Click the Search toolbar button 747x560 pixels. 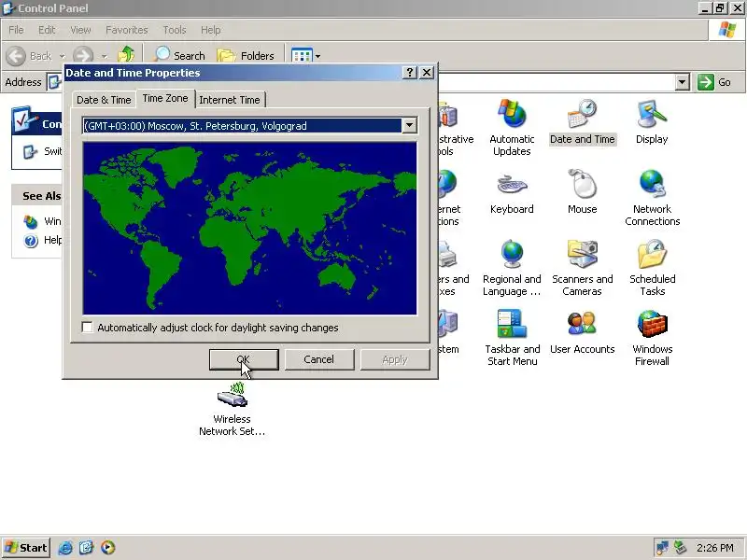point(179,56)
